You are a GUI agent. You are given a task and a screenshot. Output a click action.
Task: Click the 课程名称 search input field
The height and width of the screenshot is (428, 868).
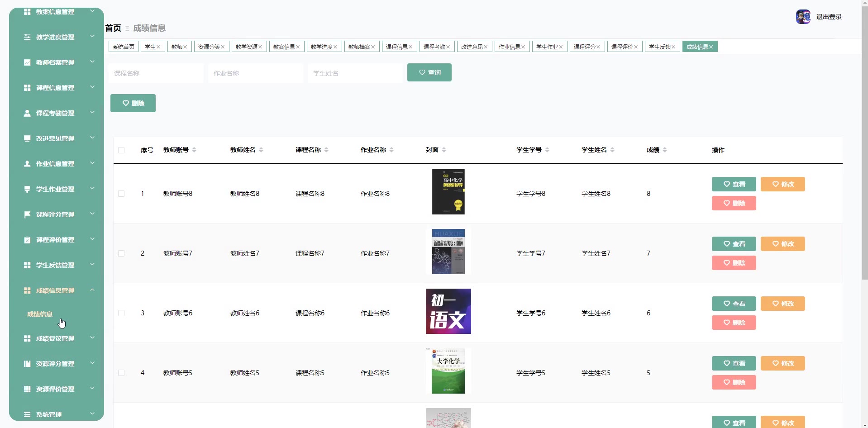156,73
